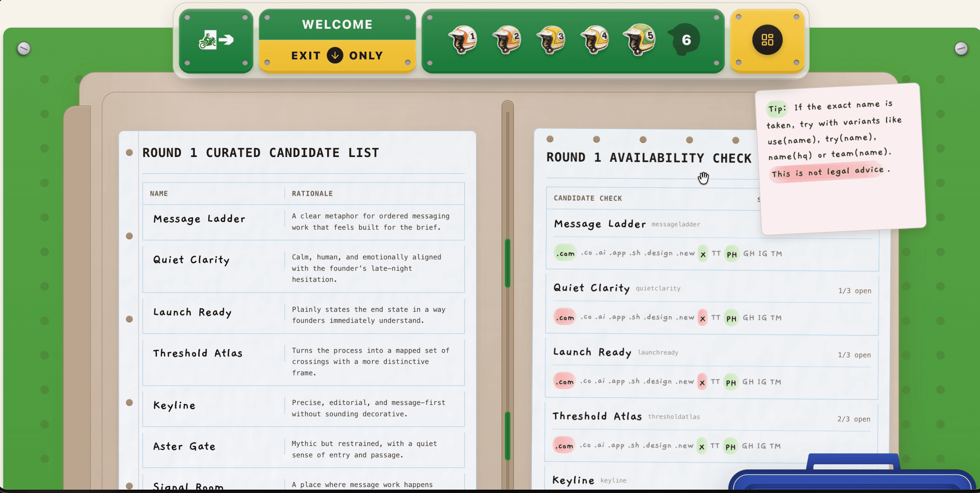Click Message Ladder's green .com badge
Viewport: 980px width, 493px height.
565,254
